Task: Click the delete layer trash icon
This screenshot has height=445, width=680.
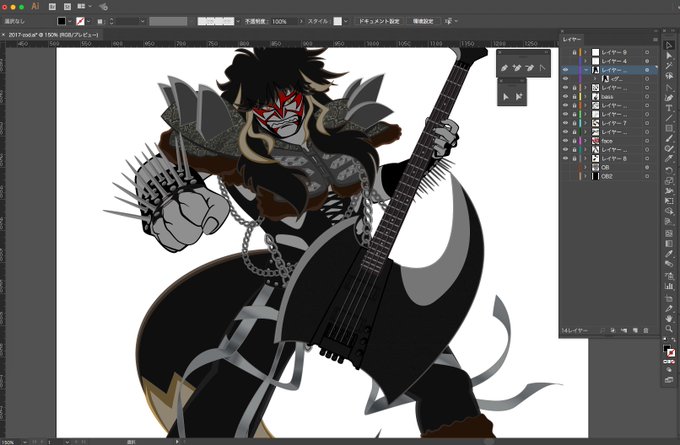Action: (646, 330)
